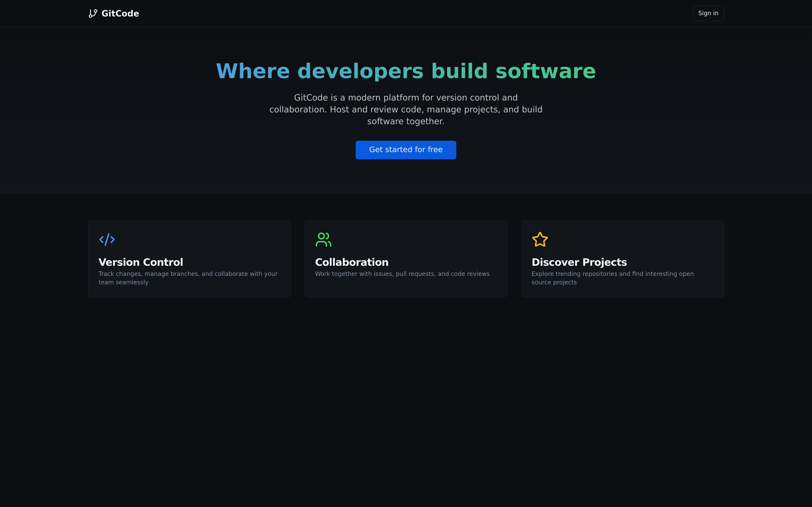Screen dimensions: 812x507
Task: Click the yellow star icon
Action: point(540,239)
